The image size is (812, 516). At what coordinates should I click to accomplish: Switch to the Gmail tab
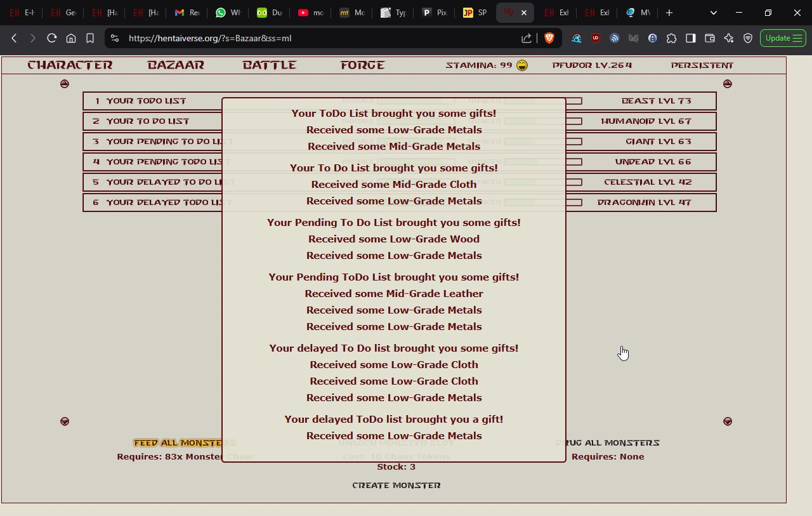tap(187, 13)
